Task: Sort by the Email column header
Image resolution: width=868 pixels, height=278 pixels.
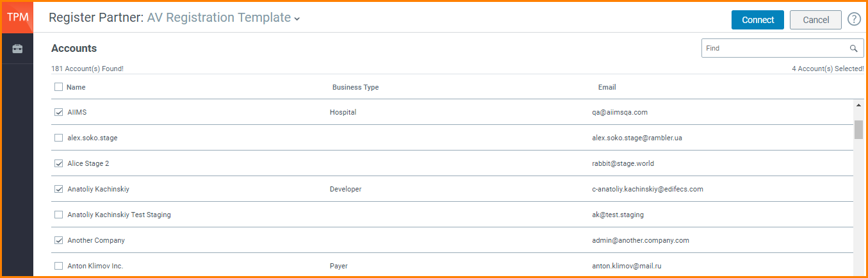Action: (x=607, y=87)
